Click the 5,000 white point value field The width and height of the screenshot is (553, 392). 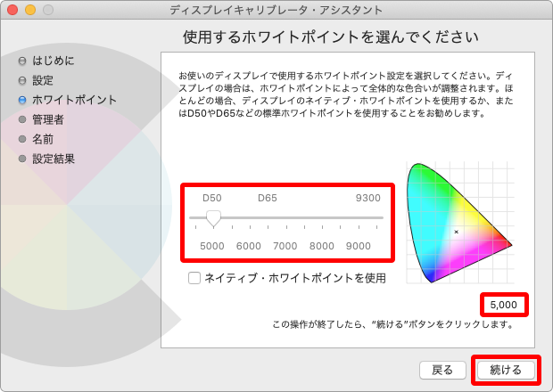coord(504,305)
